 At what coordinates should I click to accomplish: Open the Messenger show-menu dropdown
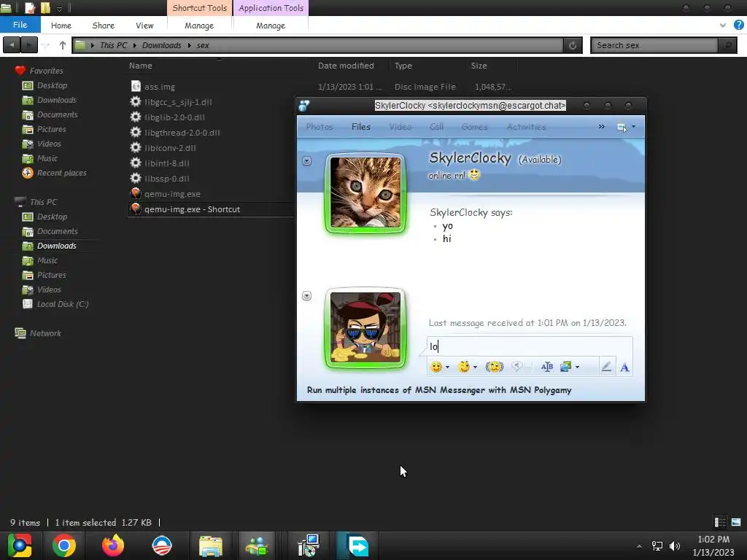click(625, 127)
